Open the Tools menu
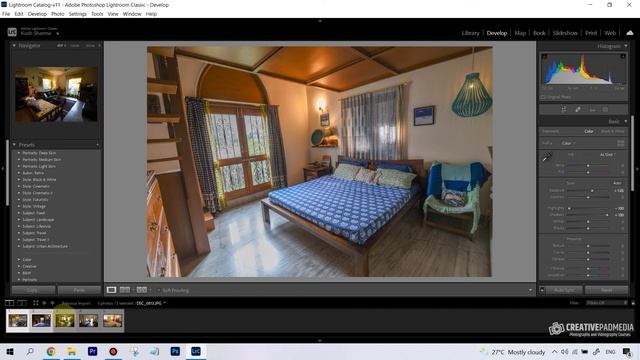This screenshot has width=640, height=360. click(x=97, y=14)
